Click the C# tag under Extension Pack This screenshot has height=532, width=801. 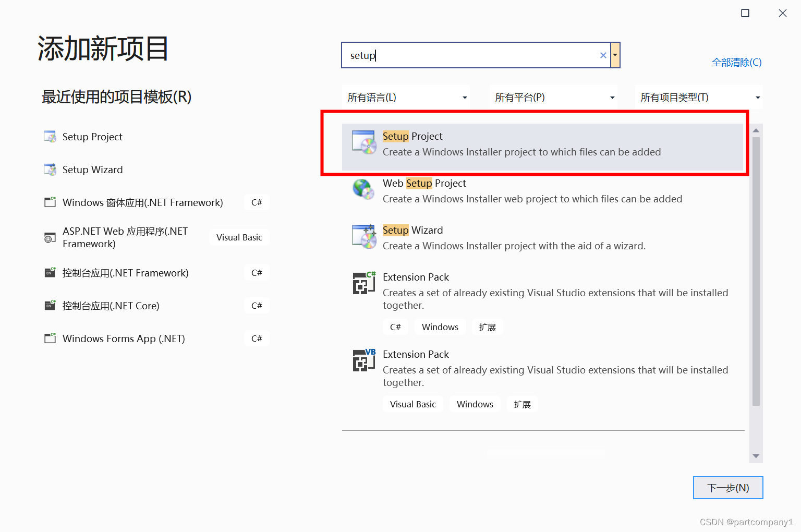pos(395,327)
